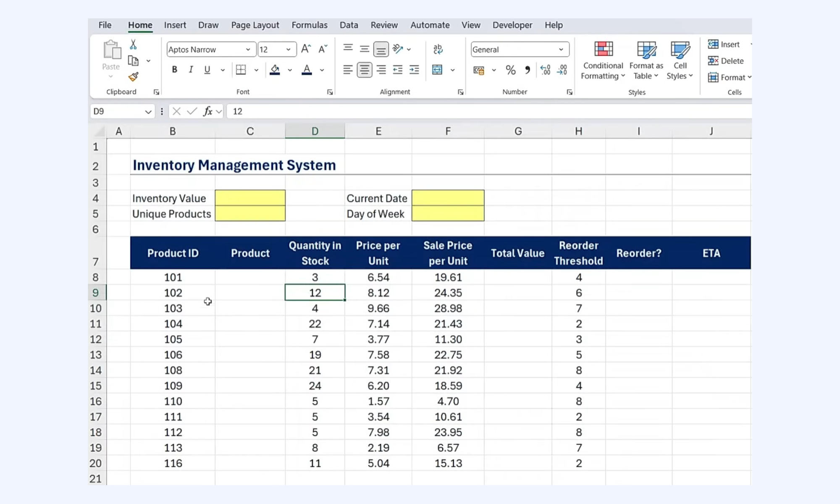
Task: Click Decrease Decimal icon
Action: pyautogui.click(x=562, y=70)
